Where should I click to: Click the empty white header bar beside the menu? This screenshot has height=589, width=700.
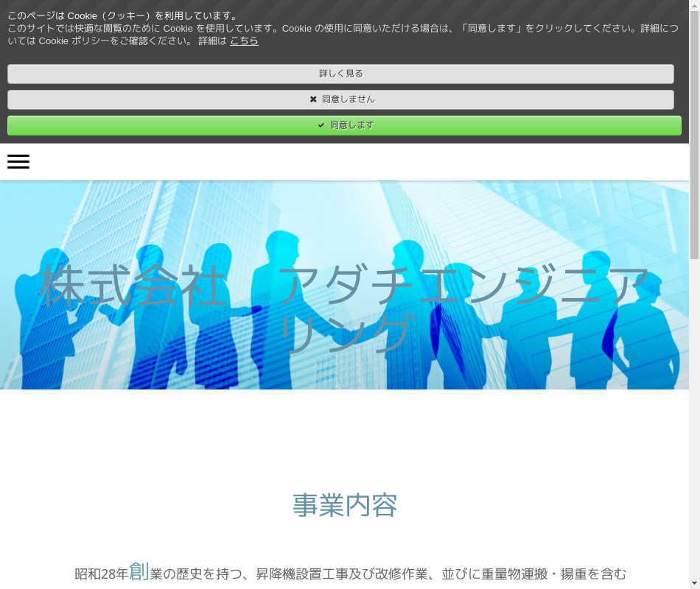[354, 162]
